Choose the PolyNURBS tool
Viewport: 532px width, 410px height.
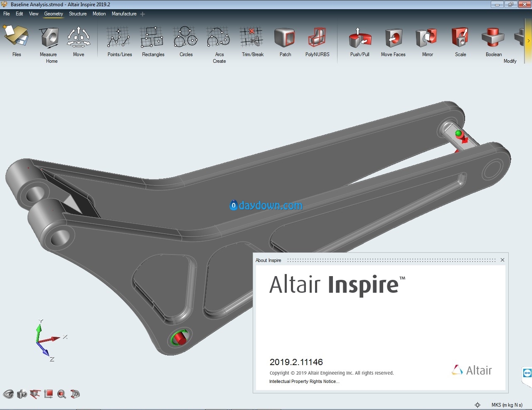click(x=317, y=38)
